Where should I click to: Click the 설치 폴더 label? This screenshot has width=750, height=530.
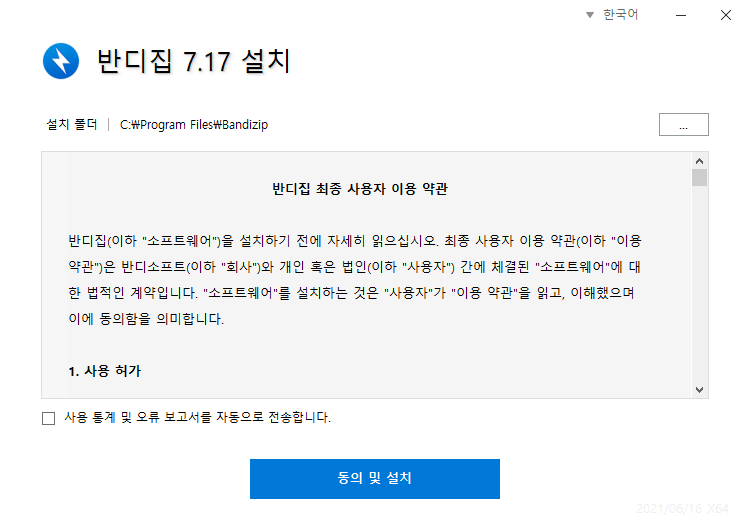point(72,124)
